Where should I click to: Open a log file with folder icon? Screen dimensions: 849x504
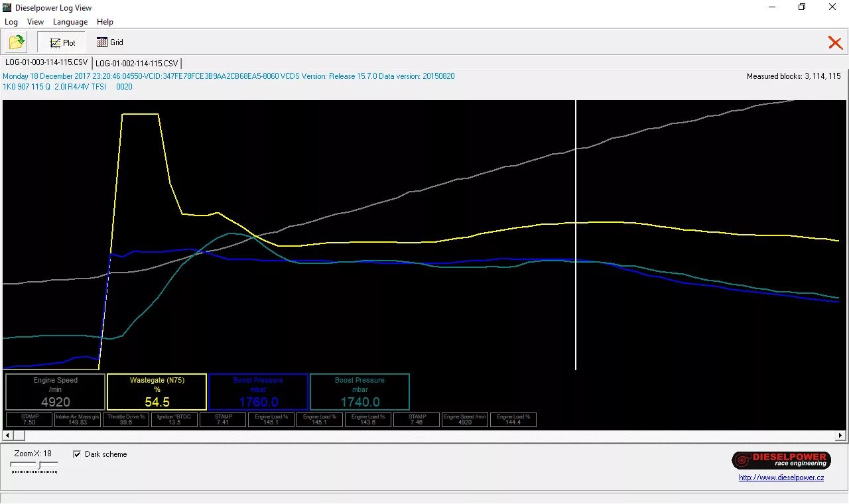click(17, 42)
